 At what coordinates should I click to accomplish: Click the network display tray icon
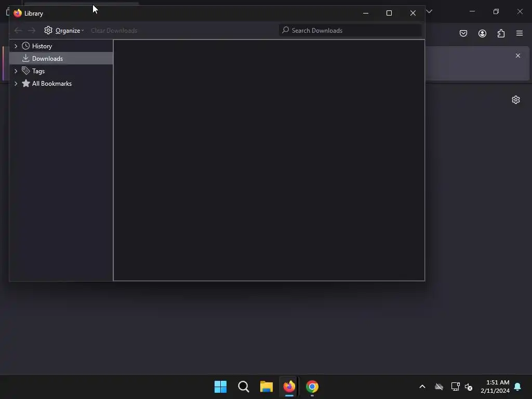pyautogui.click(x=455, y=387)
